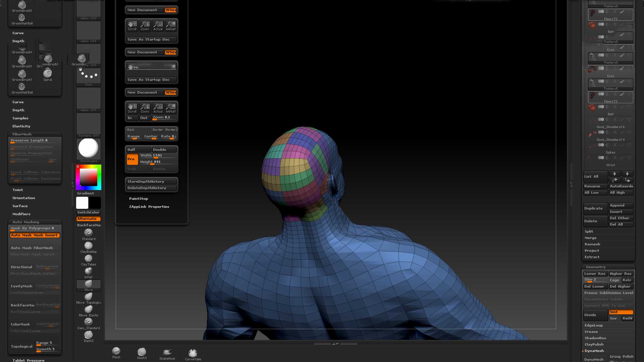Enable the ColorMask option
Image resolution: width=644 pixels, height=362 pixels.
click(x=21, y=324)
